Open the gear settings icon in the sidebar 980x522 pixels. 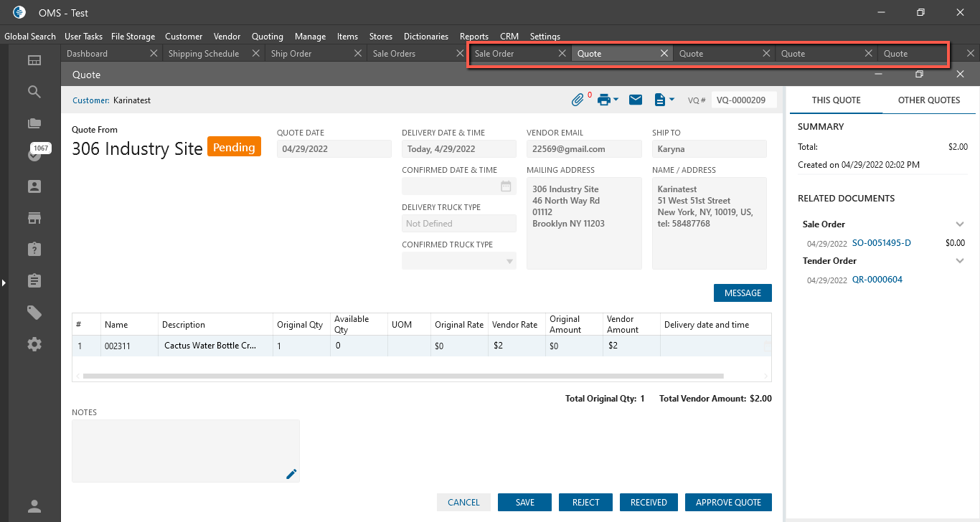[x=34, y=344]
